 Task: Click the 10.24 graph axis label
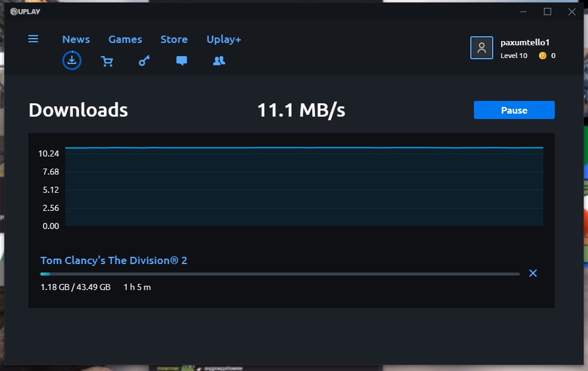tap(49, 153)
